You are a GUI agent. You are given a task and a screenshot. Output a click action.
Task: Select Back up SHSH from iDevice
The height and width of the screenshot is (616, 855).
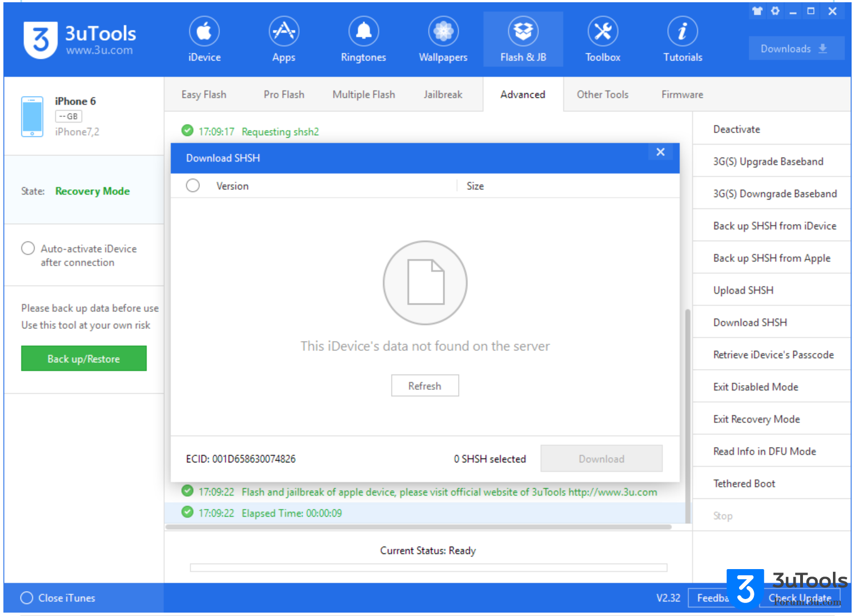771,225
